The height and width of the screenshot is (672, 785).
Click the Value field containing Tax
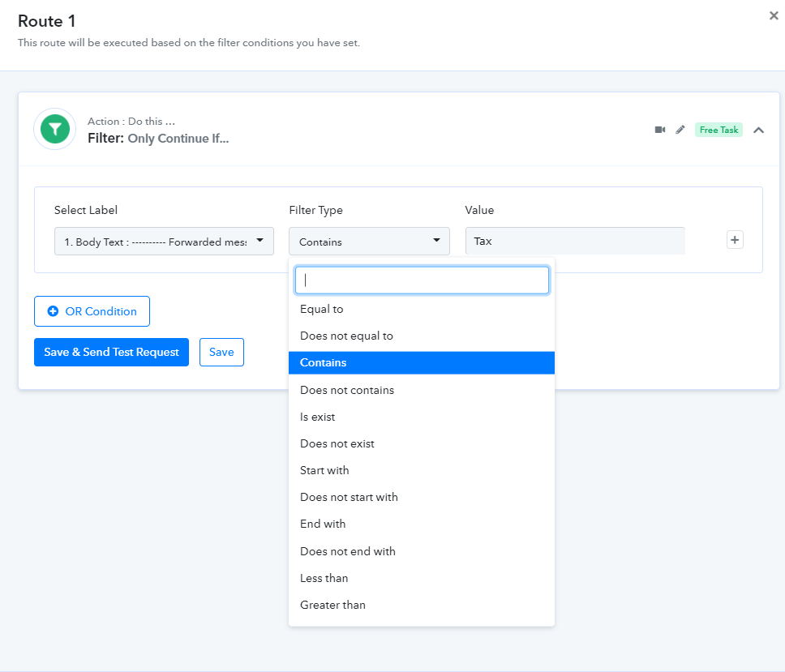(575, 242)
